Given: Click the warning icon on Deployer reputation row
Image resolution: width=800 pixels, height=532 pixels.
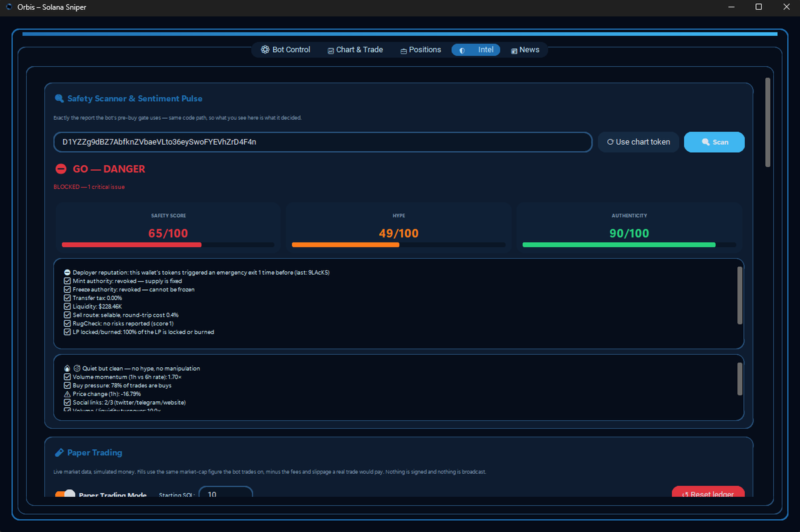Looking at the screenshot, I should click(67, 273).
